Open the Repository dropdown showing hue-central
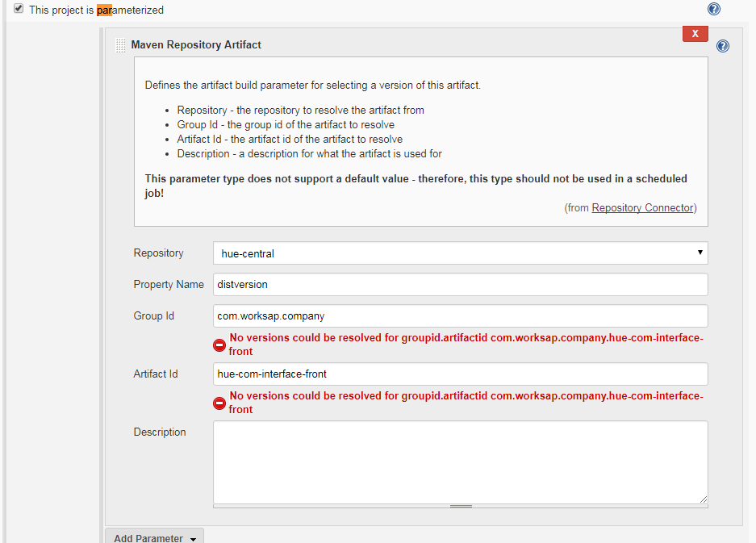Viewport: 756px width, 543px height. 460,253
